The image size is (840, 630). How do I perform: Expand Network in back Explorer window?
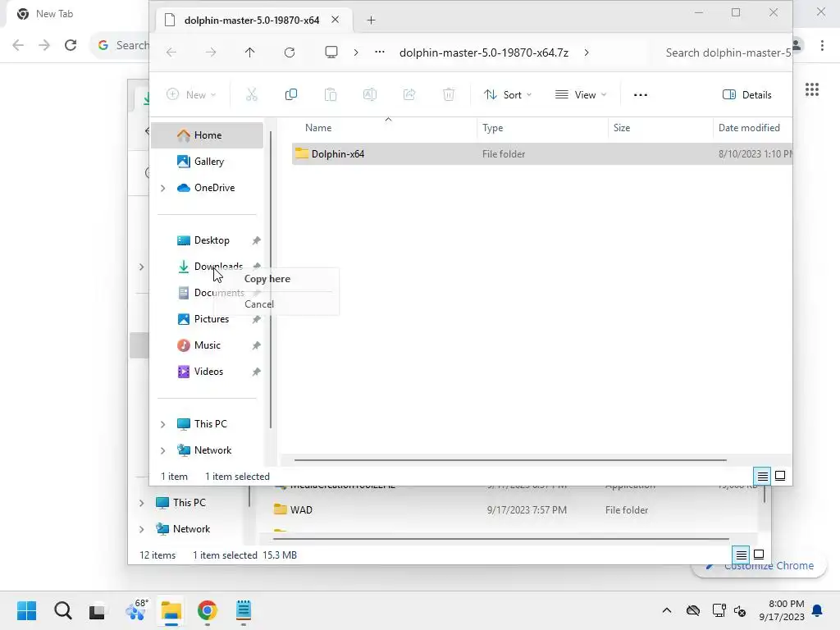click(x=141, y=529)
